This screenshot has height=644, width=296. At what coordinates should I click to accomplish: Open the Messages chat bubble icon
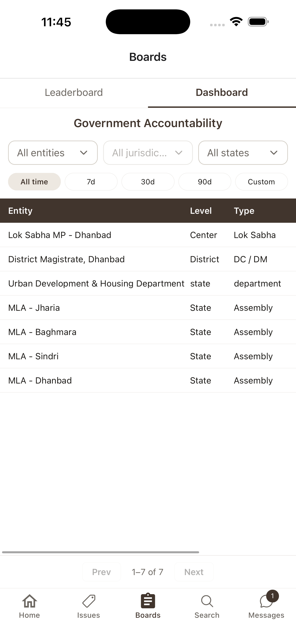click(x=266, y=601)
